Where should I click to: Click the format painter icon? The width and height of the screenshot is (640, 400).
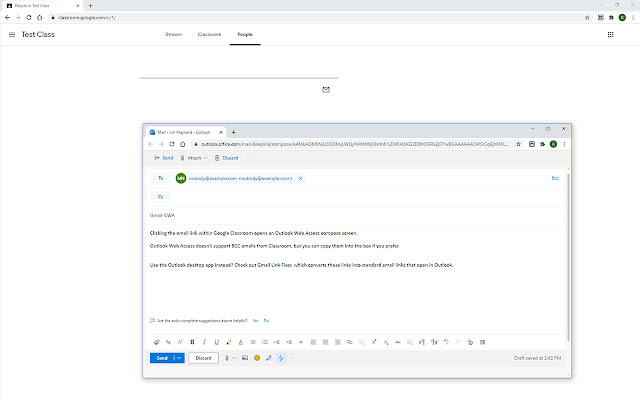[x=156, y=342]
